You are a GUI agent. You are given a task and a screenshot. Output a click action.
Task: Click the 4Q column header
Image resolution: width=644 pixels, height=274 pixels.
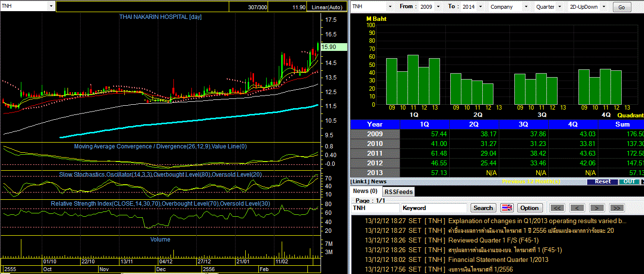click(x=573, y=125)
